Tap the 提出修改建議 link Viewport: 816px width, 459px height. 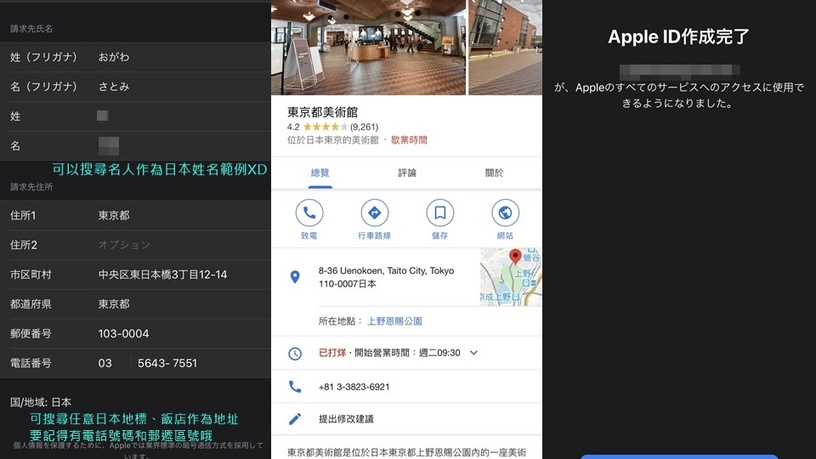pos(346,419)
